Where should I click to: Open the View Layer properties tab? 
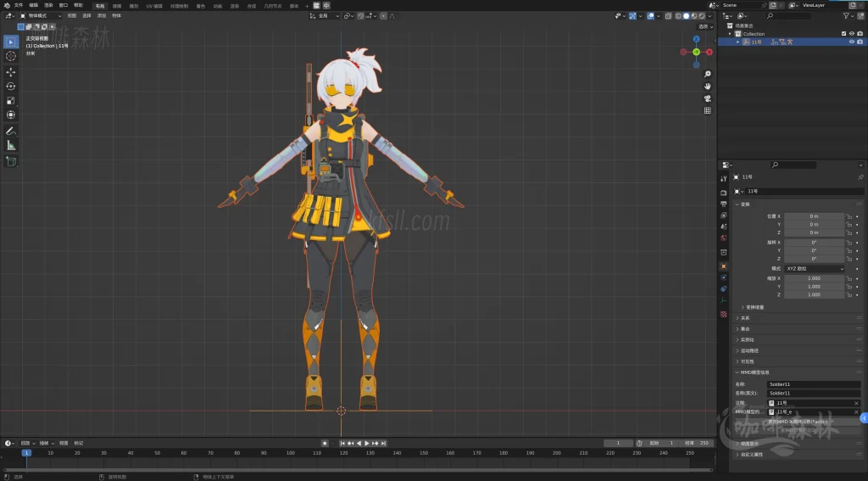[x=724, y=215]
